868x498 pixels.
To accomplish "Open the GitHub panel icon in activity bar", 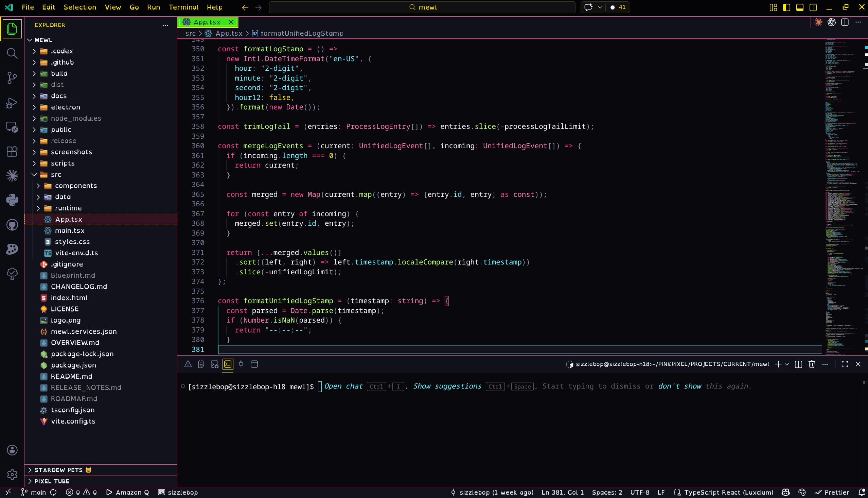I will pyautogui.click(x=12, y=225).
